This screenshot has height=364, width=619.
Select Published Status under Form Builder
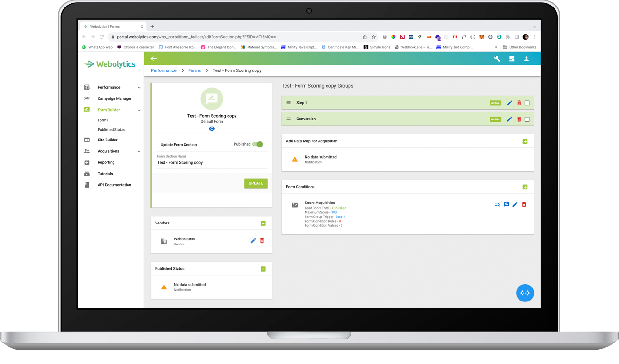click(x=111, y=130)
